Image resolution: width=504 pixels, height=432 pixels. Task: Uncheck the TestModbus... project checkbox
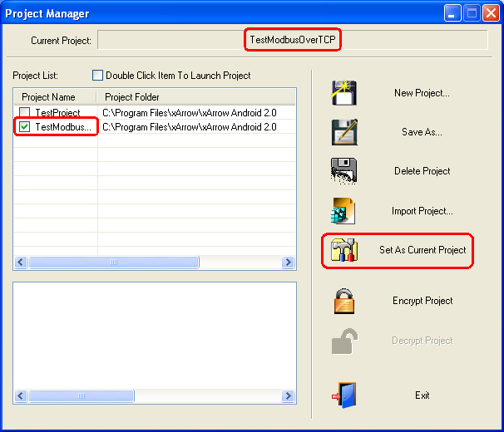click(x=24, y=127)
